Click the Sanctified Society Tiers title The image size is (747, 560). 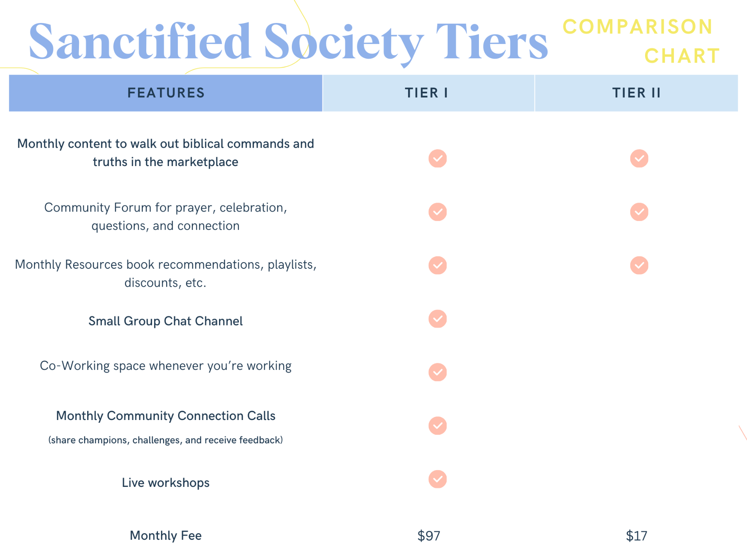(288, 42)
